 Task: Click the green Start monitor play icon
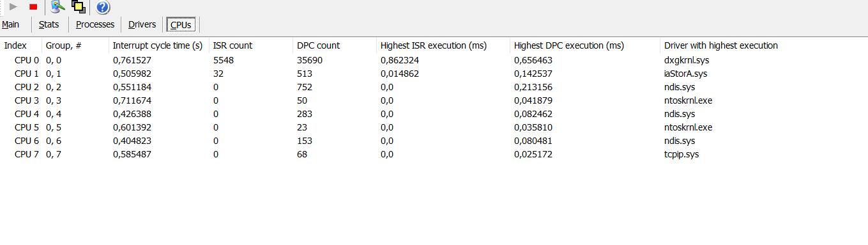(x=13, y=7)
